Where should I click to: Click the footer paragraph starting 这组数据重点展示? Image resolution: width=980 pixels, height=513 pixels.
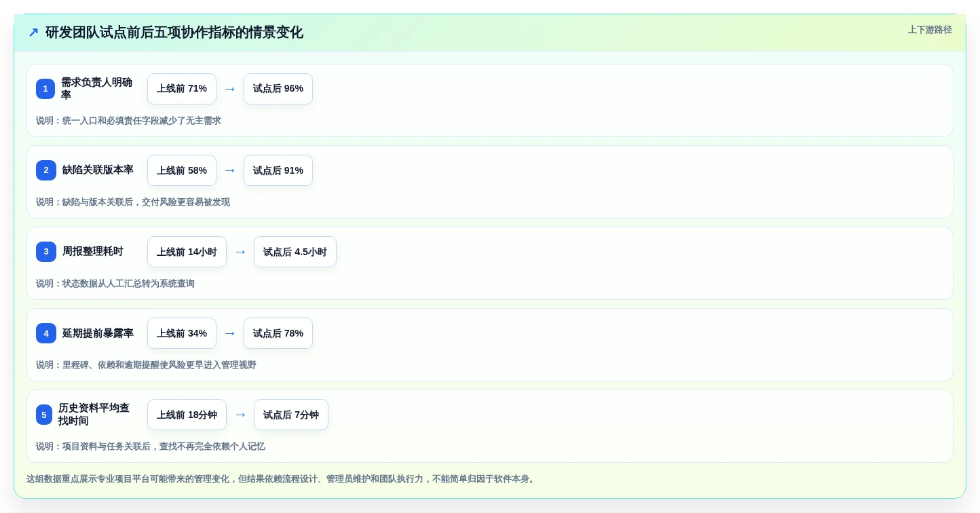click(282, 479)
